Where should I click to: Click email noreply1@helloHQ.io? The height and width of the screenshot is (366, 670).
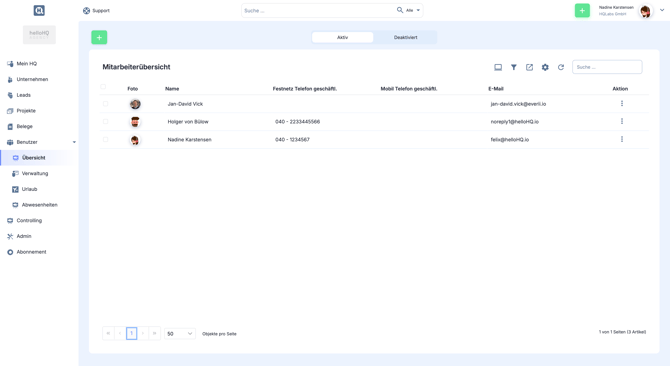(514, 122)
